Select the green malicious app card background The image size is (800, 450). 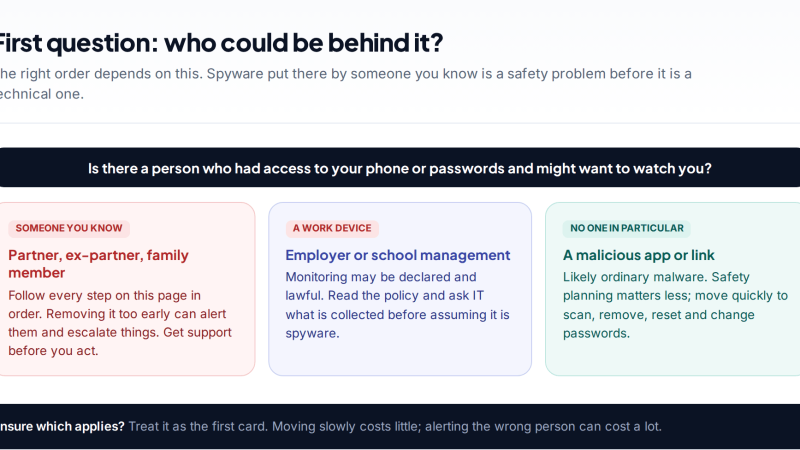click(672, 289)
